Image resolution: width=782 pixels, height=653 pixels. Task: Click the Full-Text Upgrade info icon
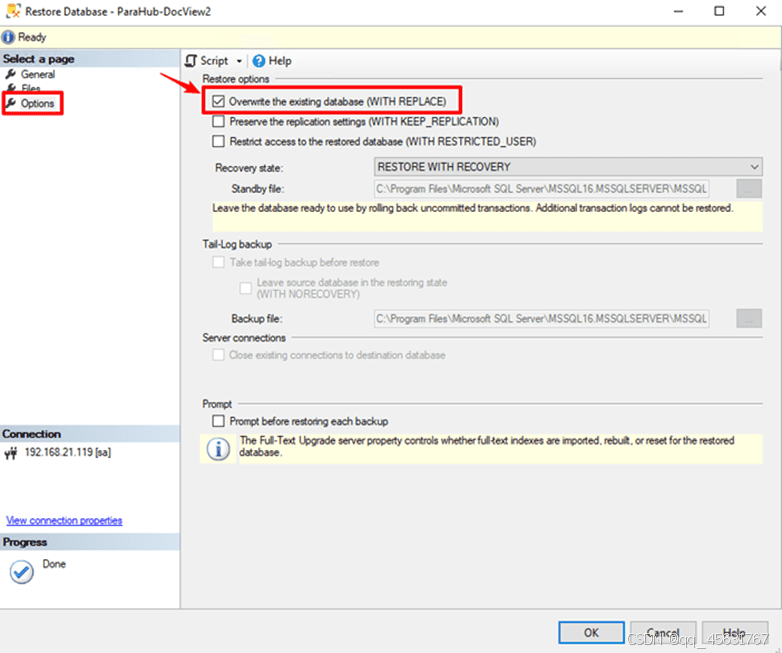pos(217,448)
